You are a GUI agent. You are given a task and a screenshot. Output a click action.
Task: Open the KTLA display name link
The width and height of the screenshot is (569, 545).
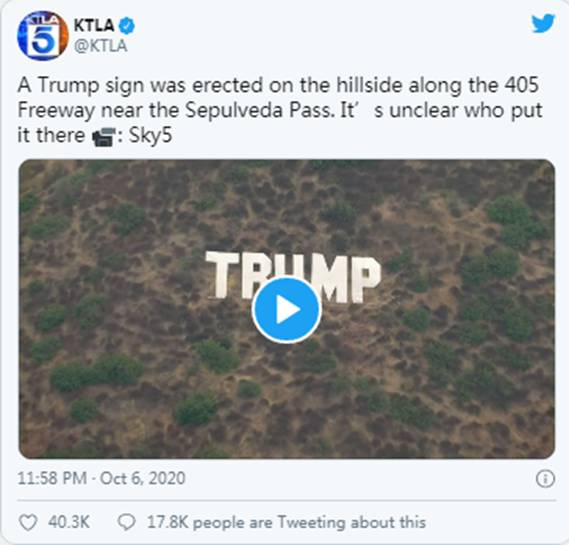coord(94,25)
